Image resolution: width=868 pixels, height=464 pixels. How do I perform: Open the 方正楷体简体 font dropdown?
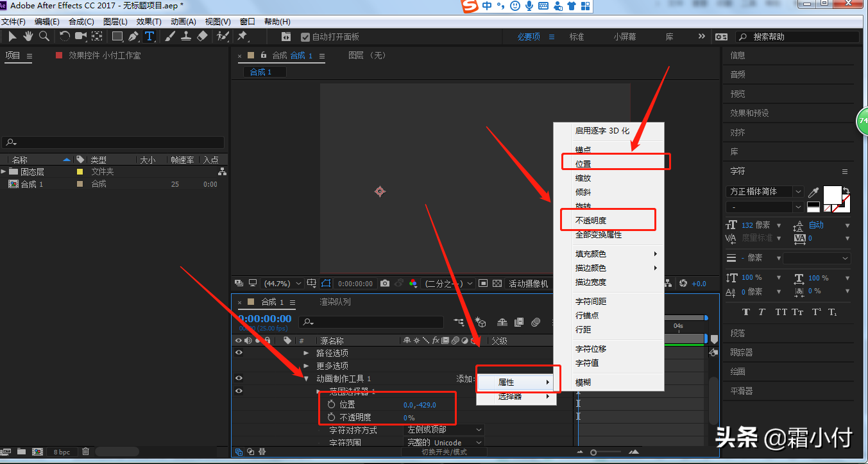[x=765, y=192]
